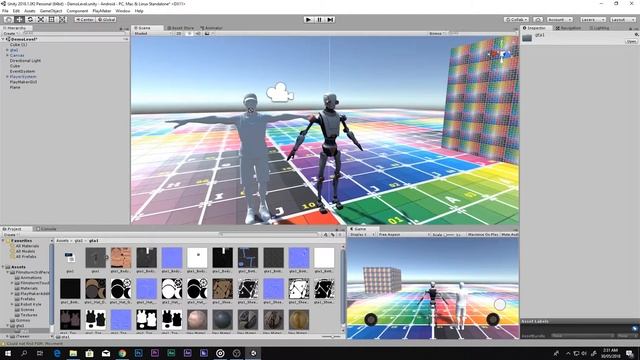Open the Account dropdown

(x=559, y=19)
